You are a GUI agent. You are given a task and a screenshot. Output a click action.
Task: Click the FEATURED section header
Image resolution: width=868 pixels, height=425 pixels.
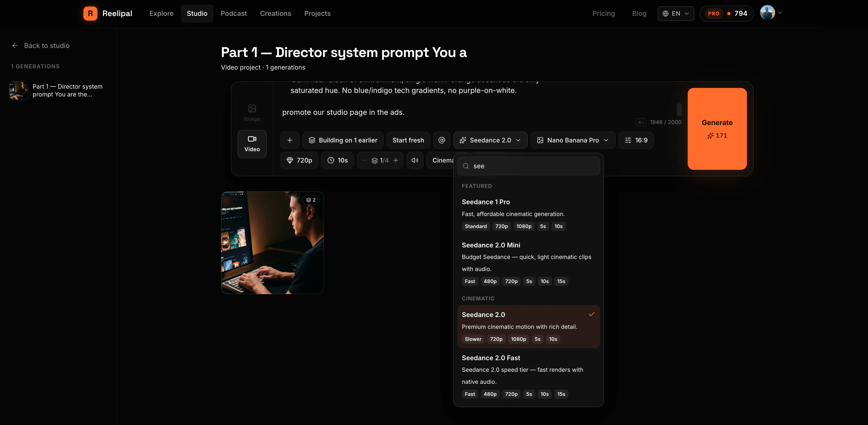(x=477, y=186)
